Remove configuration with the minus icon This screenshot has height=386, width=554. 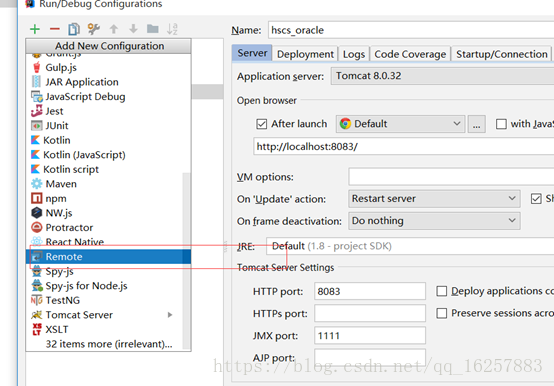pyautogui.click(x=54, y=29)
